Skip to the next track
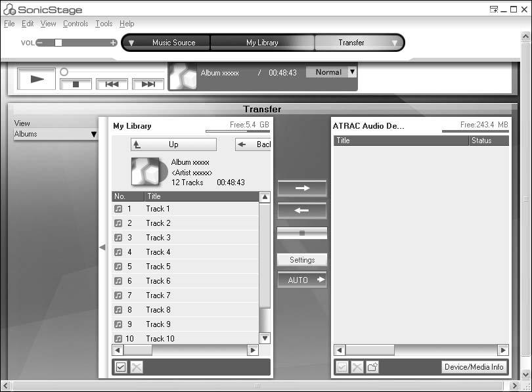The width and height of the screenshot is (532, 392). click(x=148, y=84)
